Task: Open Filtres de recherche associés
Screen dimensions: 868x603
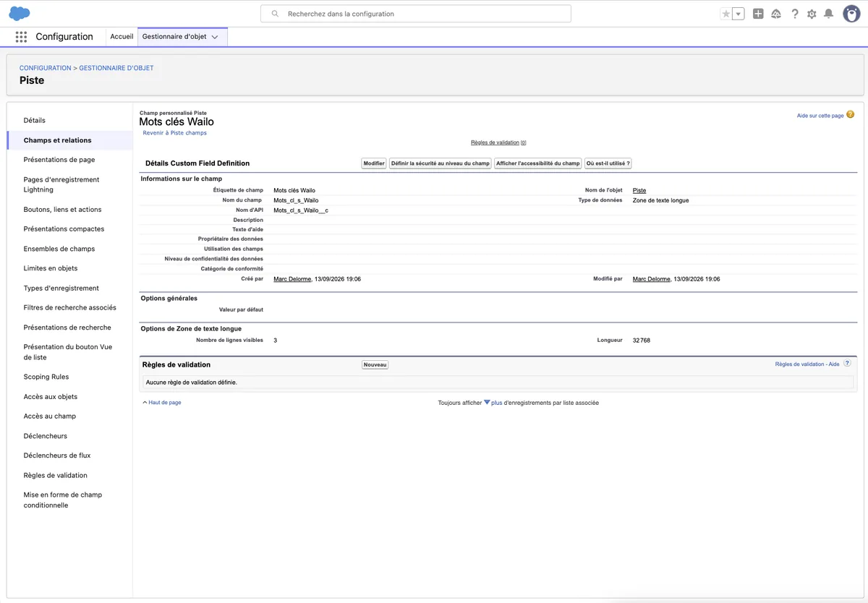Action: [x=69, y=307]
